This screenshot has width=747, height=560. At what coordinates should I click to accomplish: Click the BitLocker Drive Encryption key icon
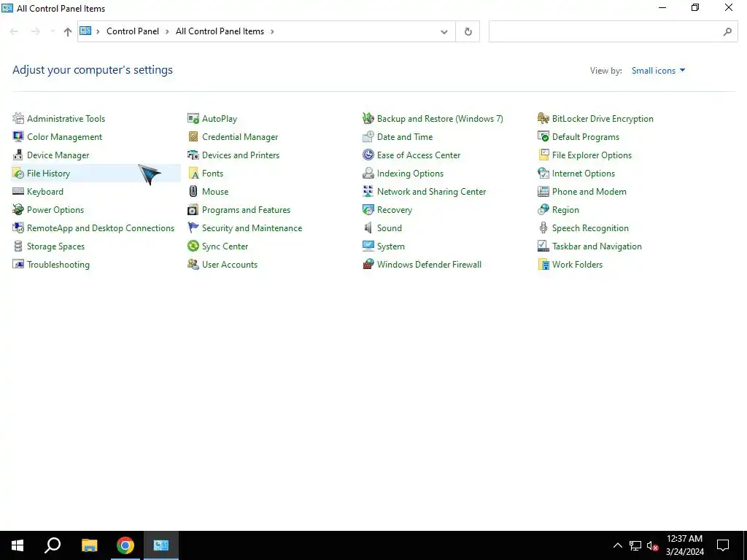click(543, 119)
